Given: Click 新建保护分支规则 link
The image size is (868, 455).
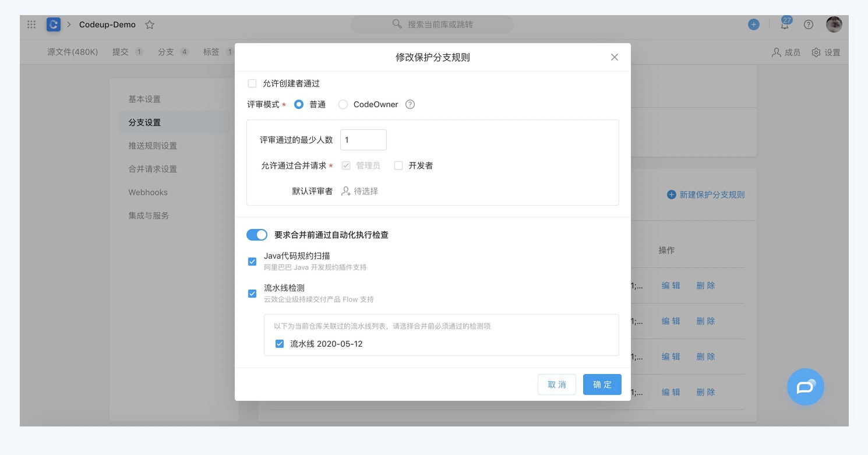Looking at the screenshot, I should 706,195.
